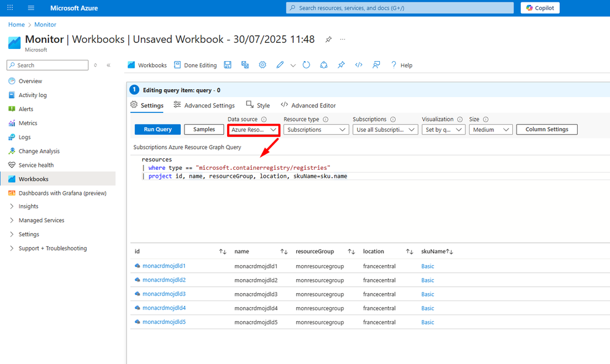
Task: Focus the global search resources field
Action: 400,8
